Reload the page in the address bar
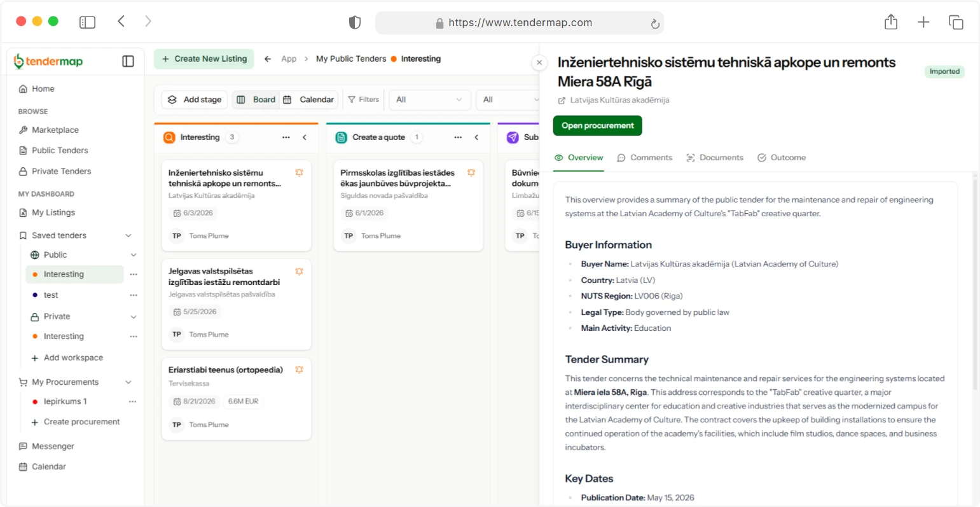Viewport: 980px width, 507px height. (655, 24)
